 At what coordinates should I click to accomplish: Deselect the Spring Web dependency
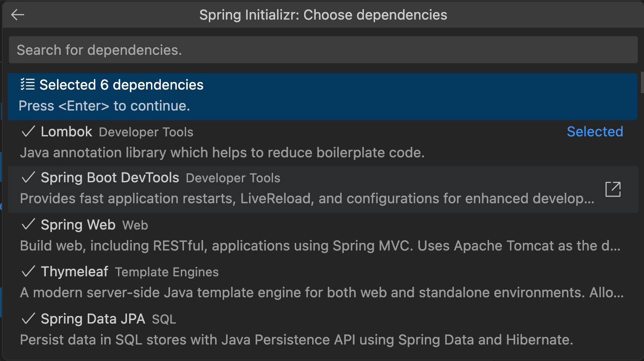[x=322, y=236]
